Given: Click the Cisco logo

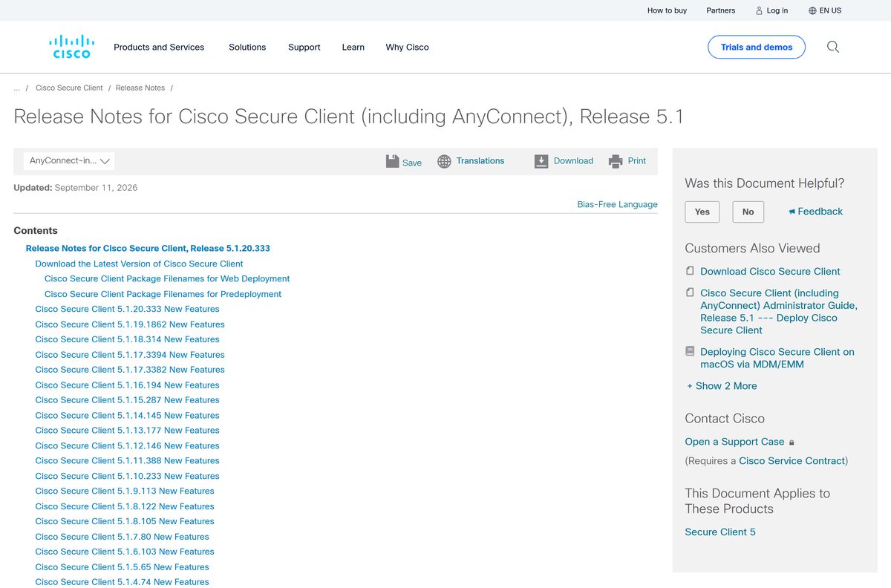Looking at the screenshot, I should coord(71,47).
